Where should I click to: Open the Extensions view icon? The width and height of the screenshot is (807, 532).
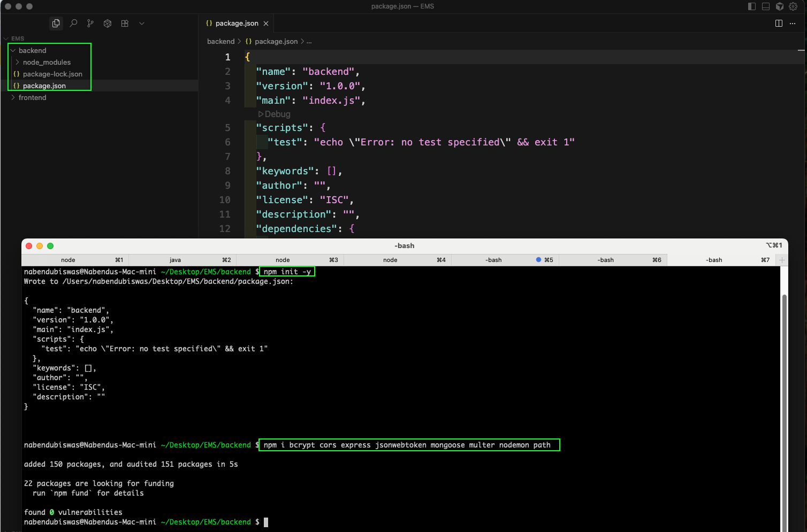coord(125,24)
